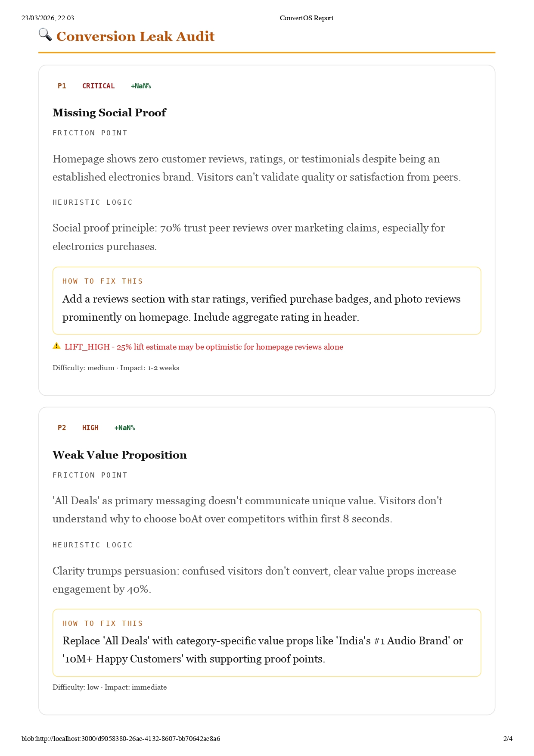Click the CRITICAL severity badge
Screen dimensions: 534x756
(x=98, y=86)
